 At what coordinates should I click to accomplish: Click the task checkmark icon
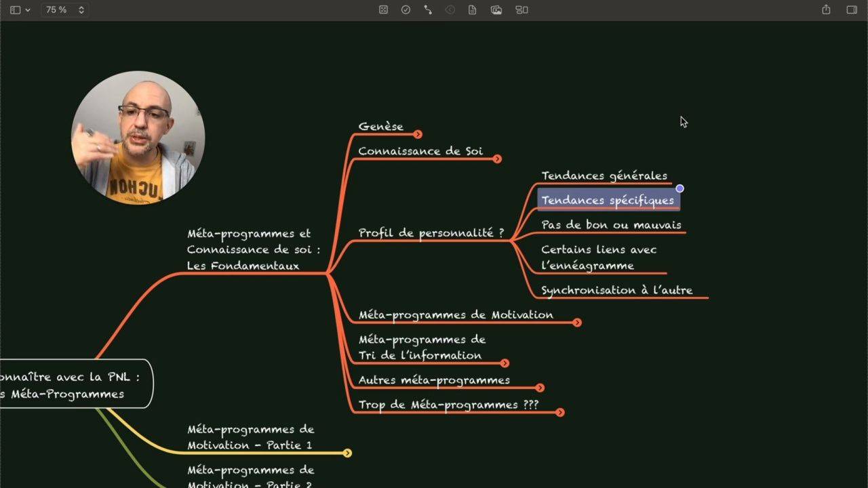[406, 10]
